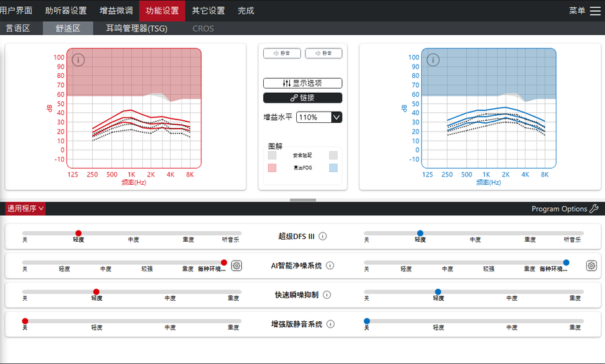Open info for 增强版静音系统
This screenshot has width=605, height=364.
tap(330, 324)
